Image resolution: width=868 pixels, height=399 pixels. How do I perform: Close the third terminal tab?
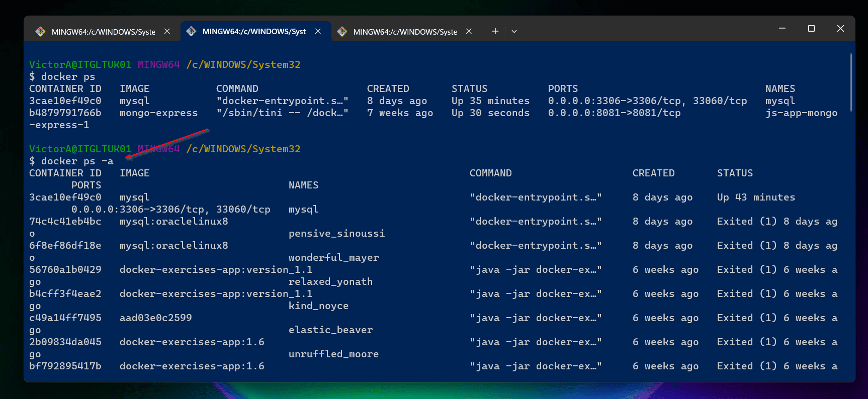click(x=469, y=31)
